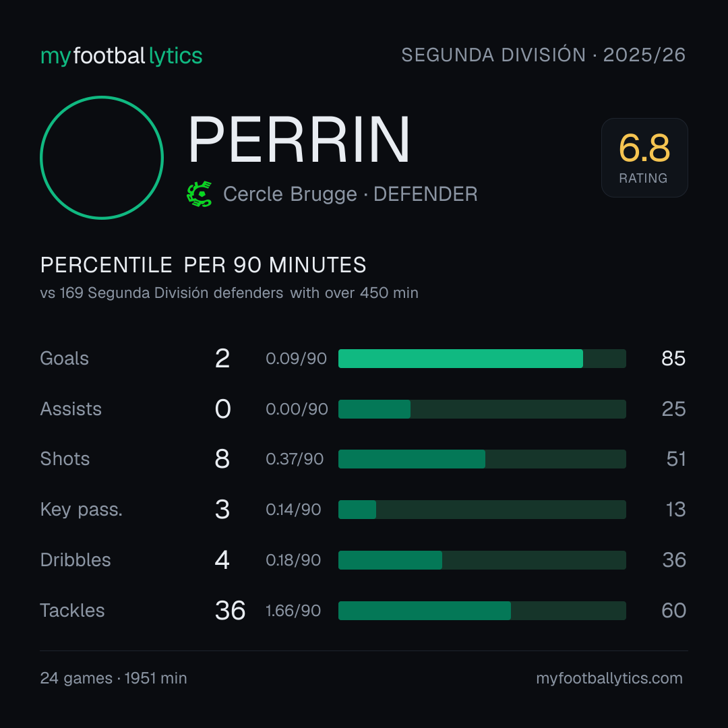728x728 pixels.
Task: Select the Goals stat label
Action: [x=65, y=359]
